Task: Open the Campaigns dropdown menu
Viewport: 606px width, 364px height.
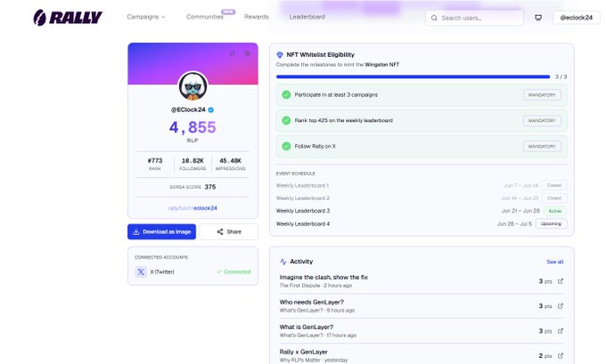Action: pos(145,17)
